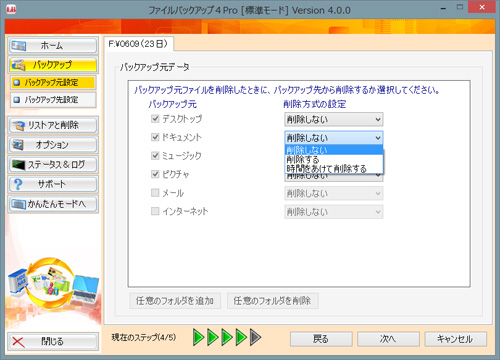
Task: Click the monitor icon beside ステータス＆ログ
Action: (x=18, y=164)
